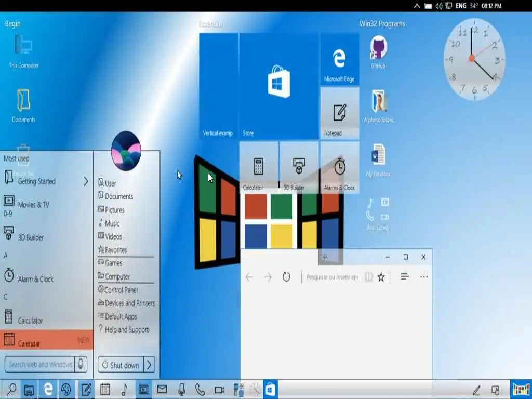The image size is (532, 399).
Task: Click the Begin button in taskbar corner
Action: [x=521, y=390]
